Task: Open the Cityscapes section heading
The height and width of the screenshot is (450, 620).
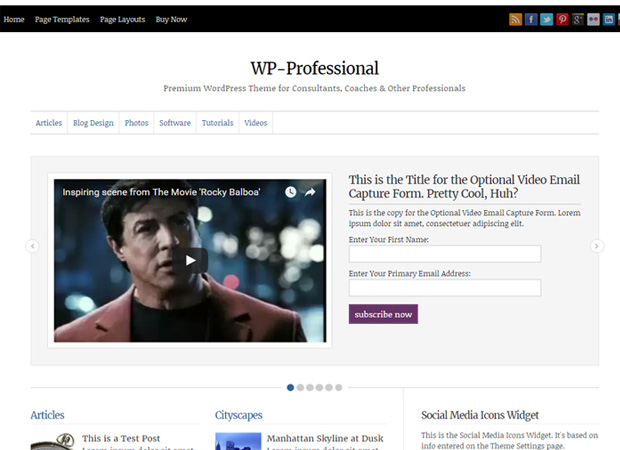Action: click(238, 415)
